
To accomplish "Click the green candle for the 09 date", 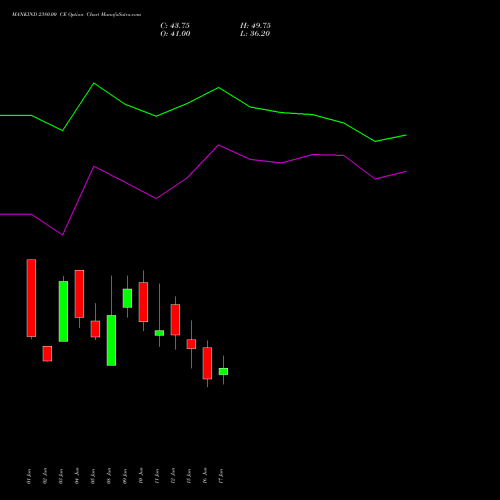I will point(127,298).
